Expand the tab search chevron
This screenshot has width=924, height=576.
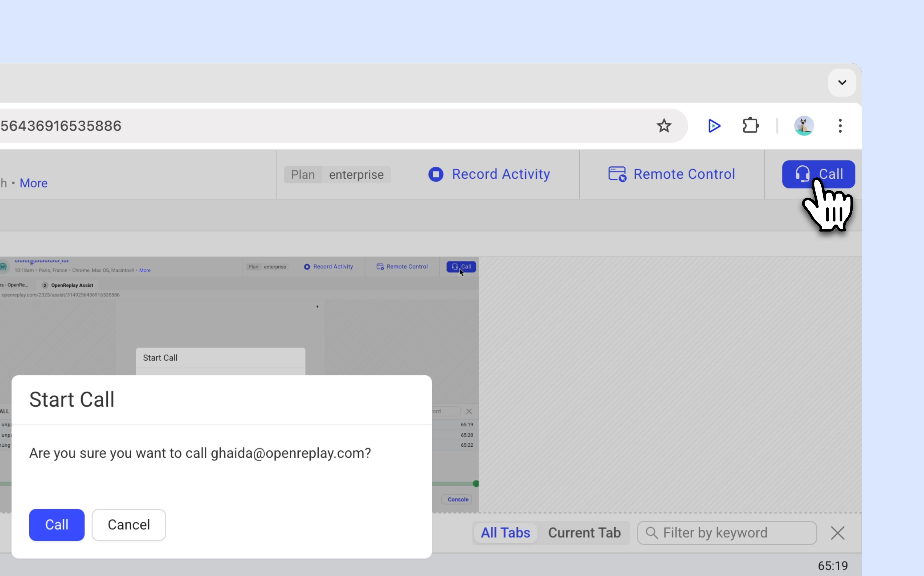pyautogui.click(x=842, y=82)
